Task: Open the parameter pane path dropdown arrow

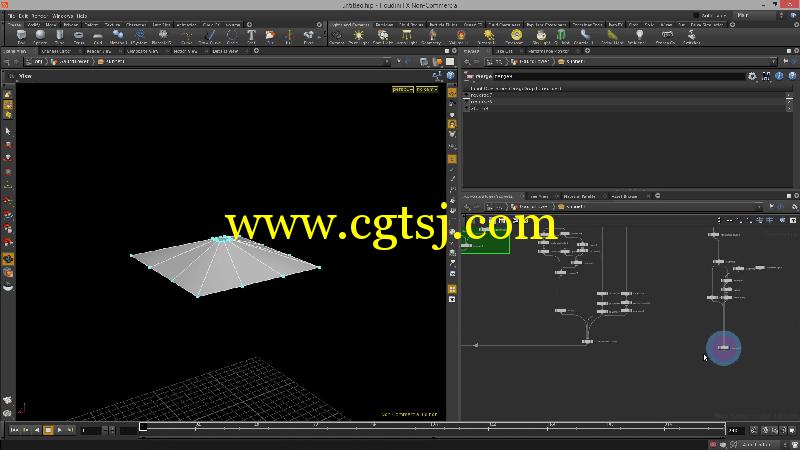Action: point(773,62)
